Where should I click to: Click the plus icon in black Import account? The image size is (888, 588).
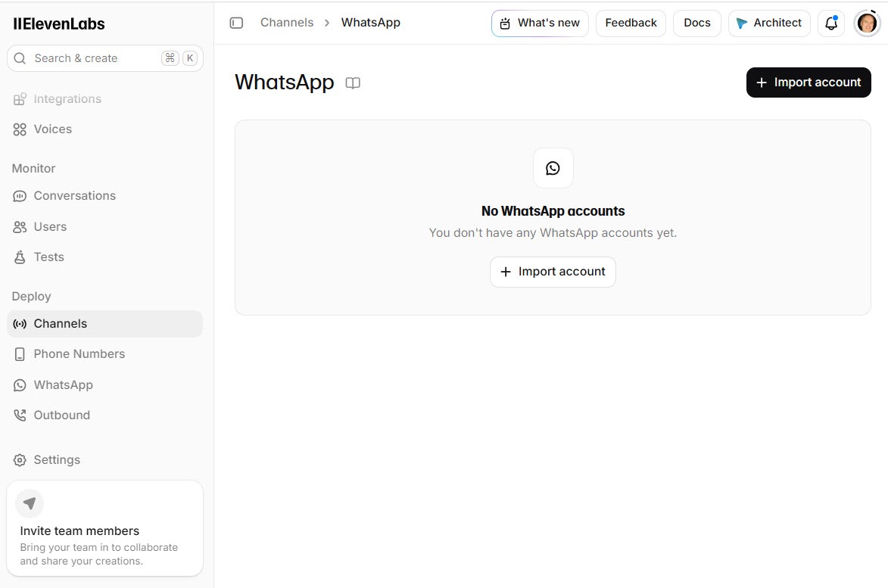coord(762,82)
